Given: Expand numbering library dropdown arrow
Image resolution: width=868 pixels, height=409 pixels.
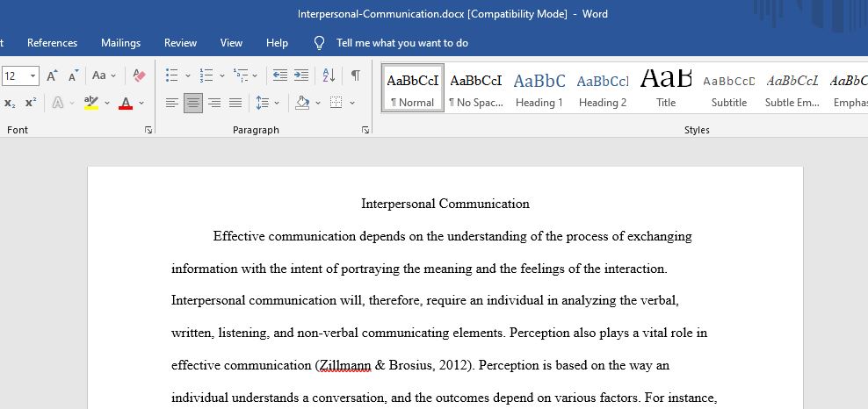Looking at the screenshot, I should click(x=222, y=76).
